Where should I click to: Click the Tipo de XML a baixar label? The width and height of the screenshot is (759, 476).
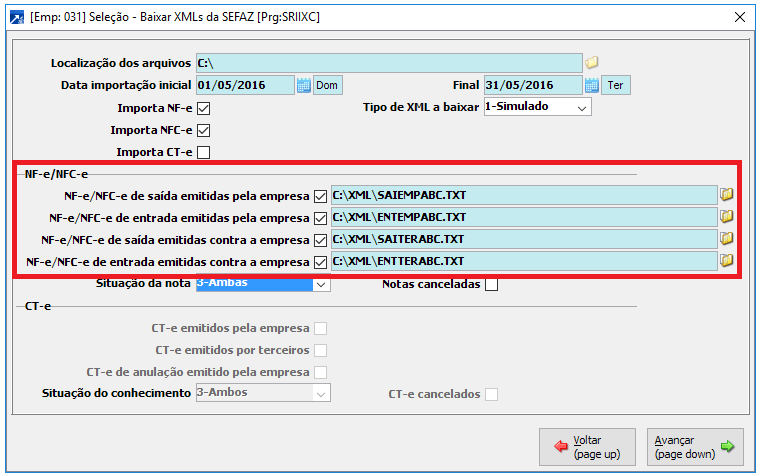tap(421, 107)
